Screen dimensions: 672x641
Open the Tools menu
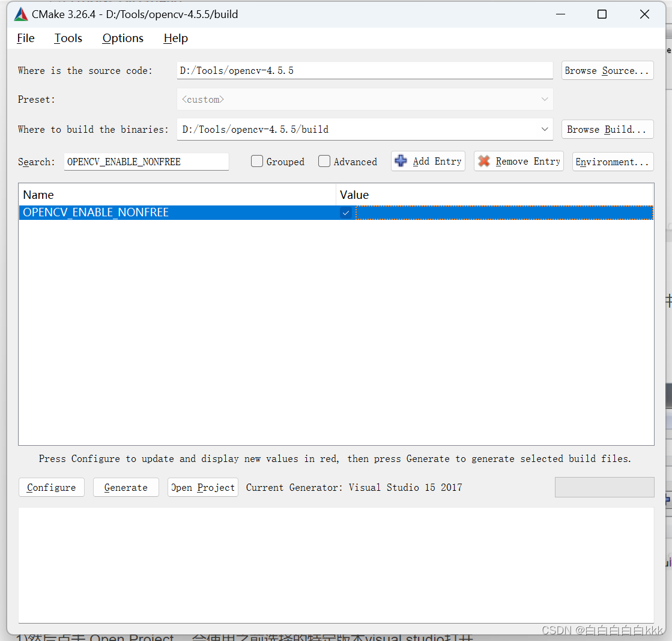[x=68, y=38]
